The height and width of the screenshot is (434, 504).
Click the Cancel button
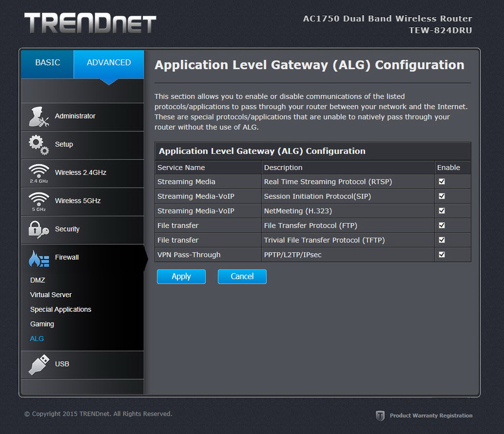click(x=242, y=277)
